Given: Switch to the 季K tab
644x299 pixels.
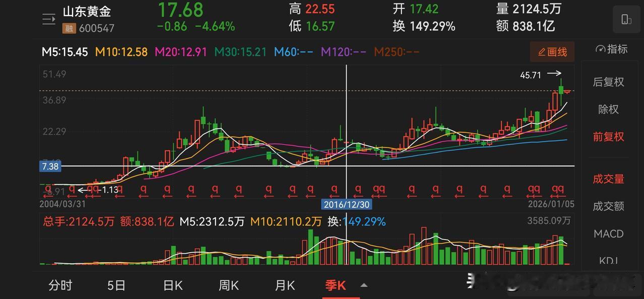Looking at the screenshot, I should (336, 285).
